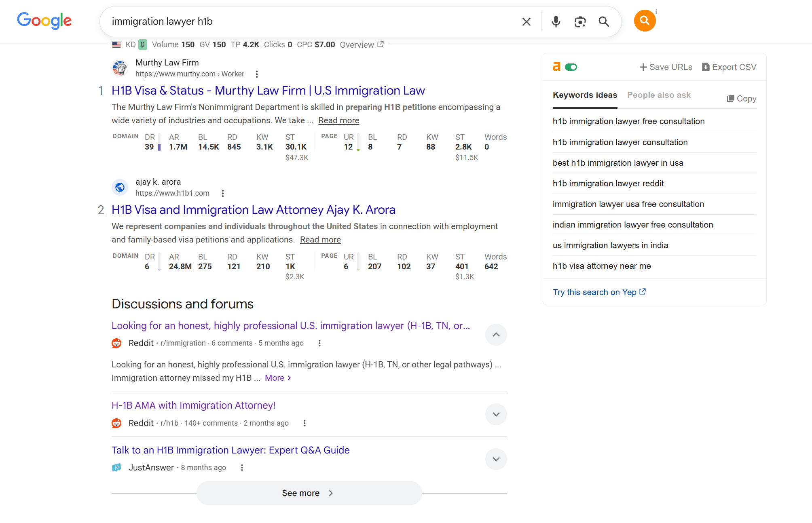The height and width of the screenshot is (523, 812).
Task: Click the Murthy domain BL value 14.5K
Action: pos(209,147)
